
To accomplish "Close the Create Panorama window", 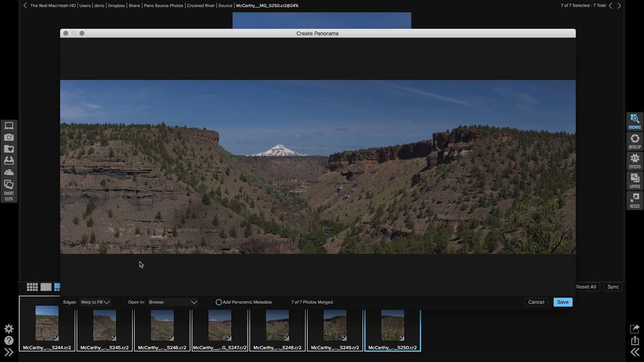I will point(65,33).
